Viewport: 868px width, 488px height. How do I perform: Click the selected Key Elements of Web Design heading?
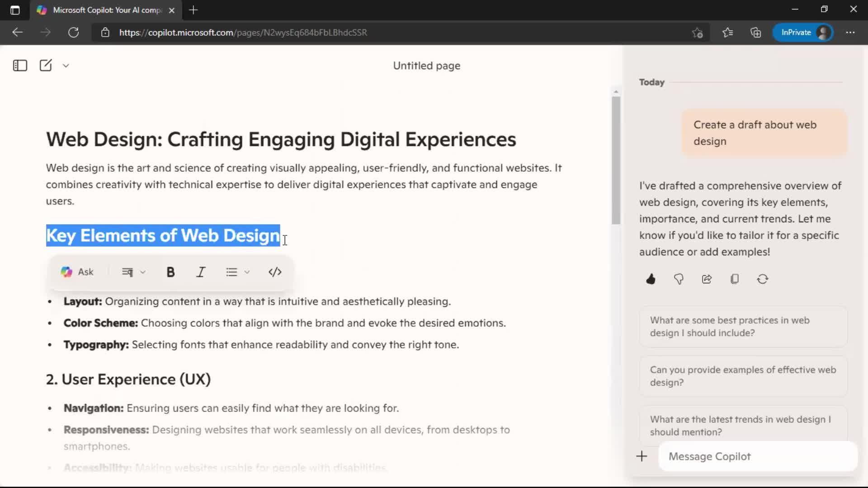point(163,235)
